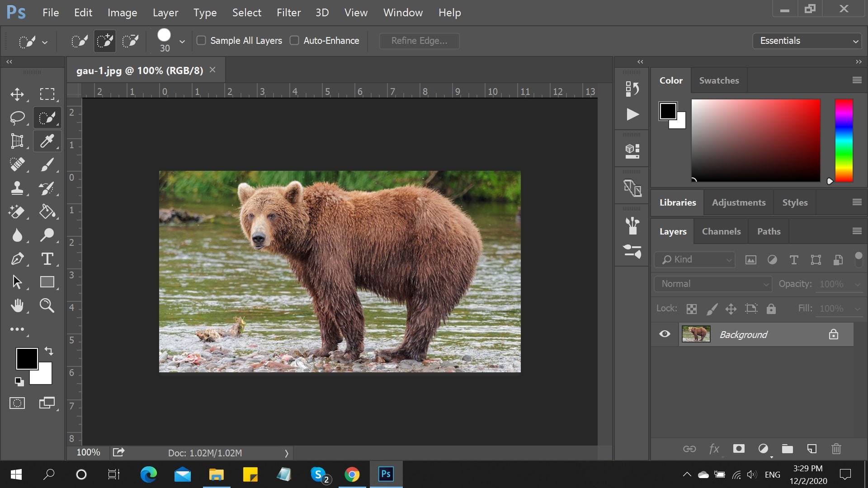Click the Hand tool
The image size is (868, 488).
pyautogui.click(x=17, y=306)
